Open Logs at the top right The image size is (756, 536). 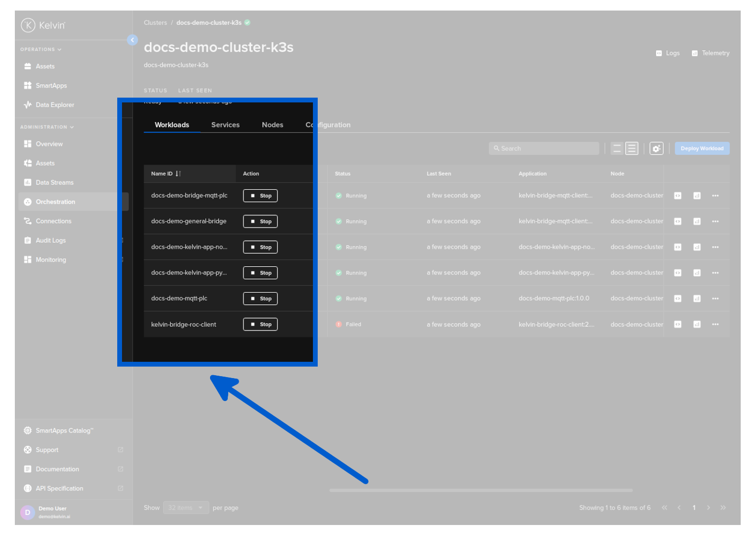[x=668, y=53]
